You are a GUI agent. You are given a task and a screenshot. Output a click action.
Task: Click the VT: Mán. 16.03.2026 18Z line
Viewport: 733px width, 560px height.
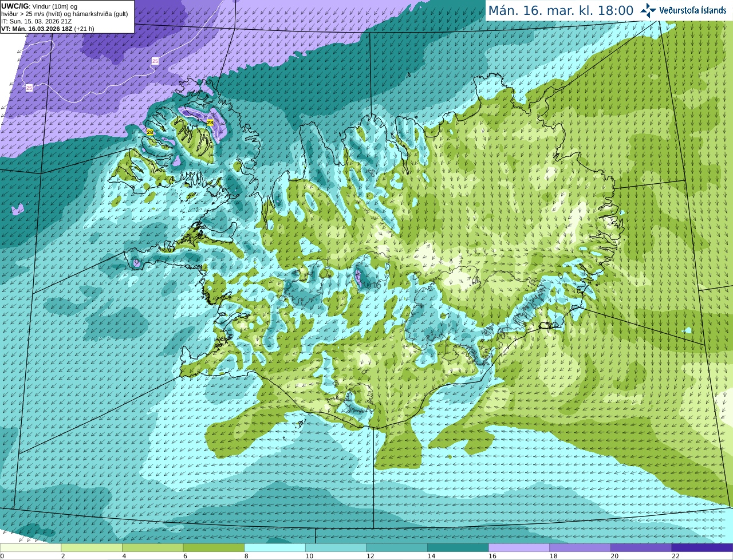point(48,29)
